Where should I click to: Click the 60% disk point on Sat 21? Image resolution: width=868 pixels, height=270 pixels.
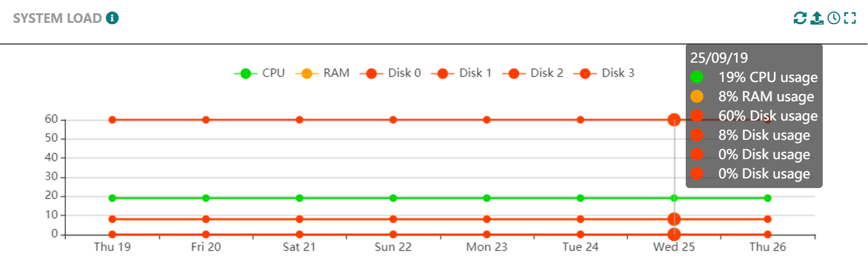pyautogui.click(x=299, y=120)
